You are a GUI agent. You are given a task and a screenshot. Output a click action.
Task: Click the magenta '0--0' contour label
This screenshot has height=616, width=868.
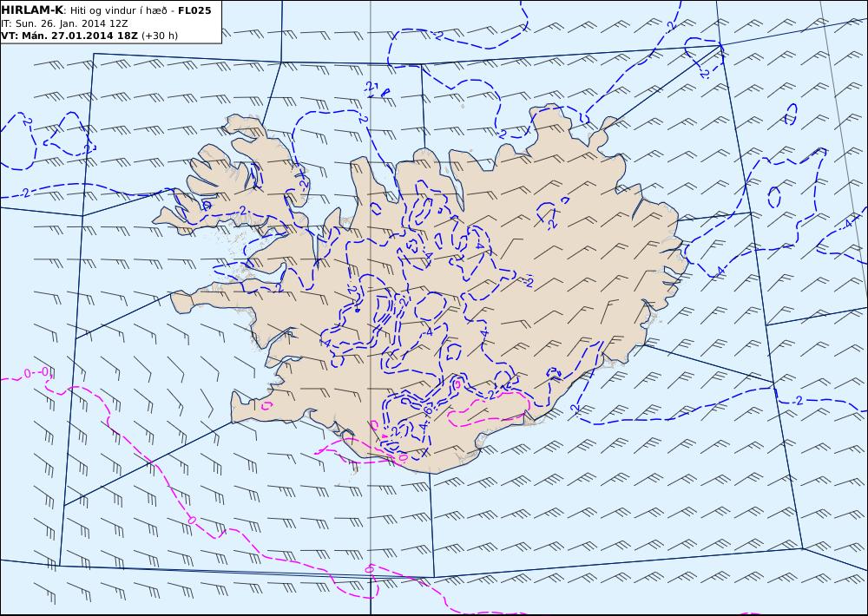(x=38, y=373)
